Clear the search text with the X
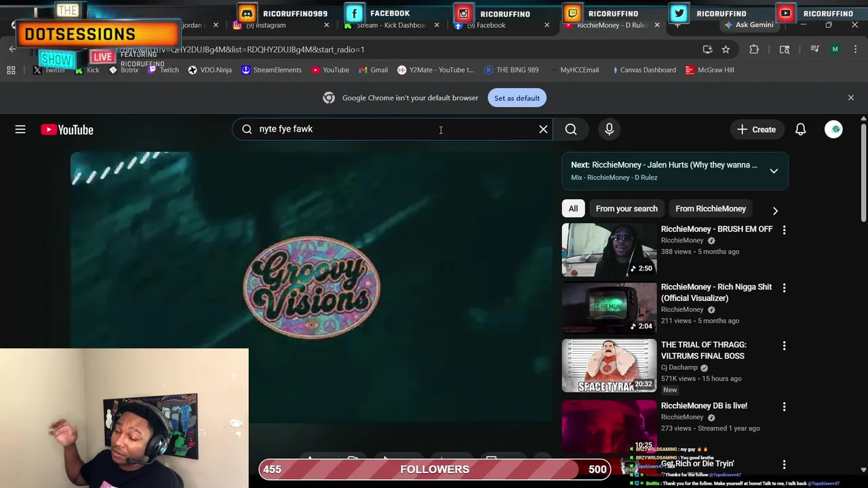The image size is (868, 488). 543,129
